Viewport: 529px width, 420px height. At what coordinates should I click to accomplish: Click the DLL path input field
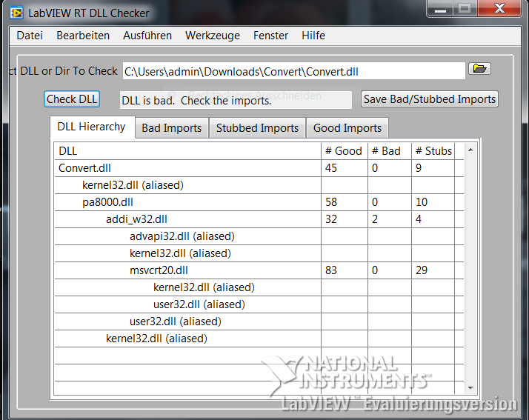coord(294,72)
